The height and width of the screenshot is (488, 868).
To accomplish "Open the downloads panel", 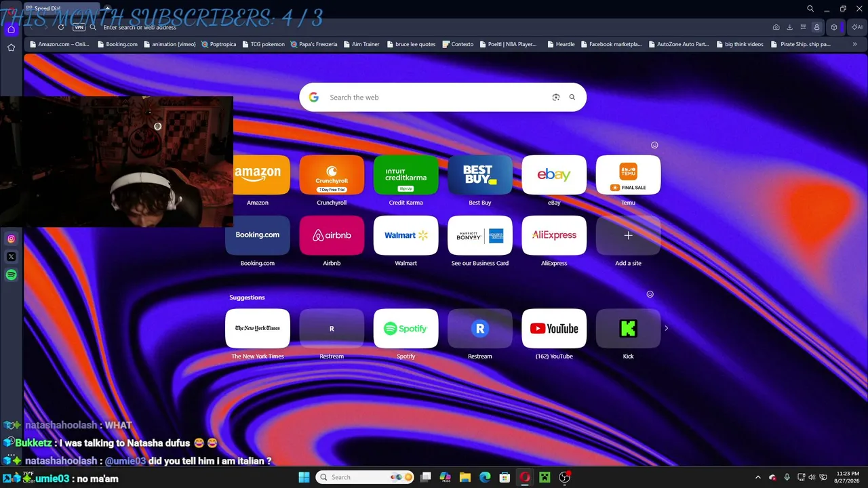I will 789,27.
